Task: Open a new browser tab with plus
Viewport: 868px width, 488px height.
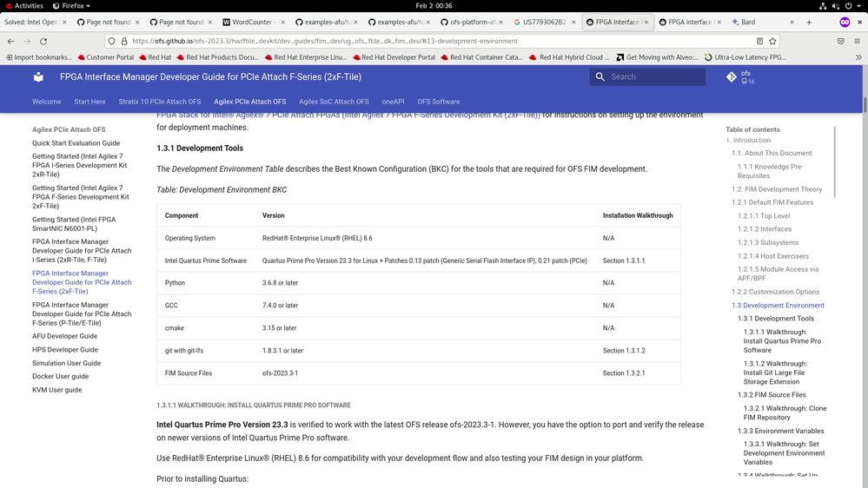Action: coord(809,22)
